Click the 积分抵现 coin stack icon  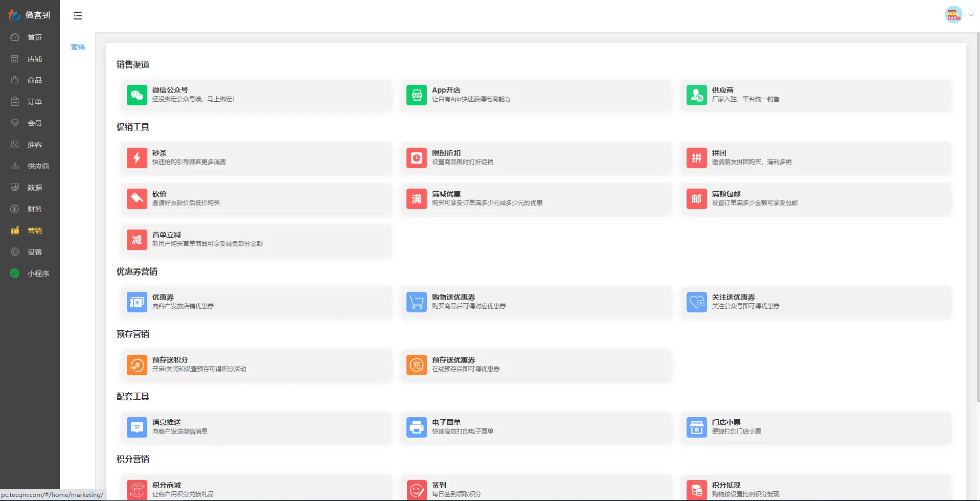(697, 490)
